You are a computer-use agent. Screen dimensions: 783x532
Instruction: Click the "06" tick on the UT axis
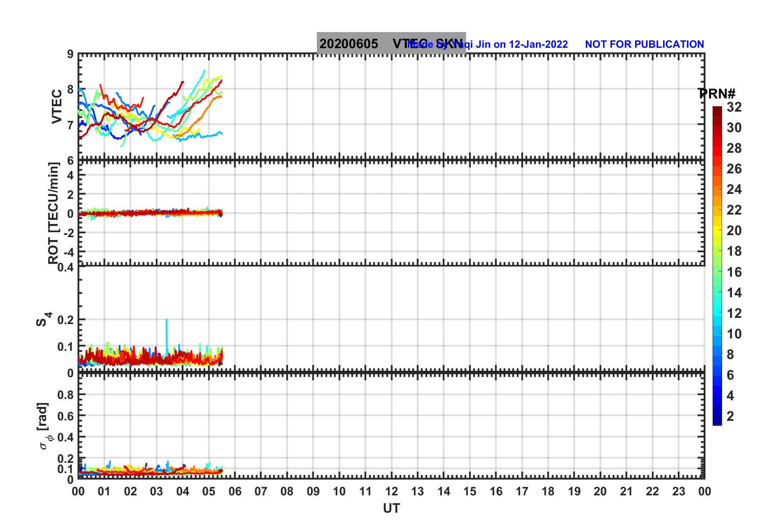click(235, 491)
